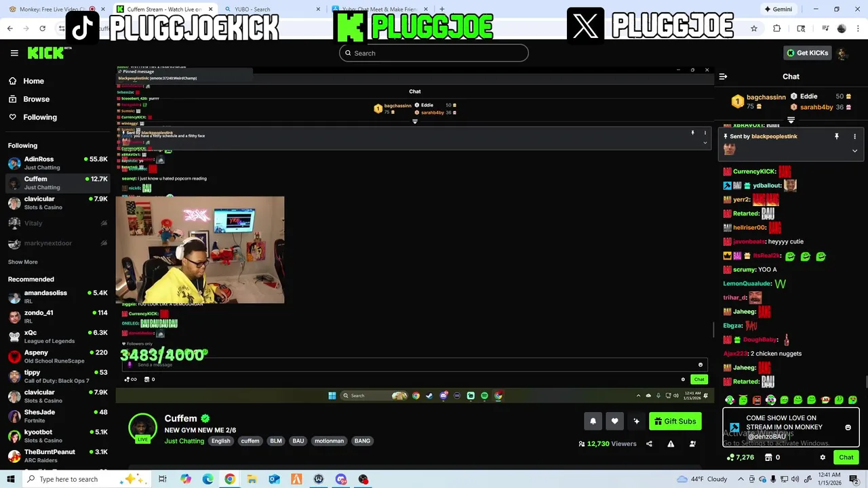Unpin the pinned message pin icon
The image size is (868, 488).
click(x=837, y=136)
